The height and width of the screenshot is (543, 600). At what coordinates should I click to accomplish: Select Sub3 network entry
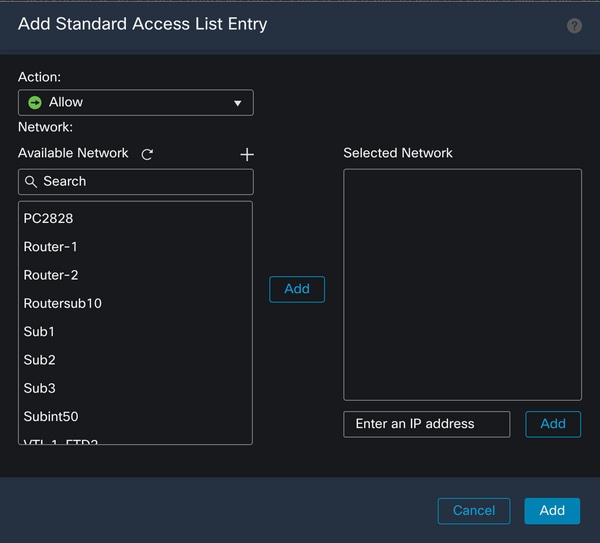135,388
